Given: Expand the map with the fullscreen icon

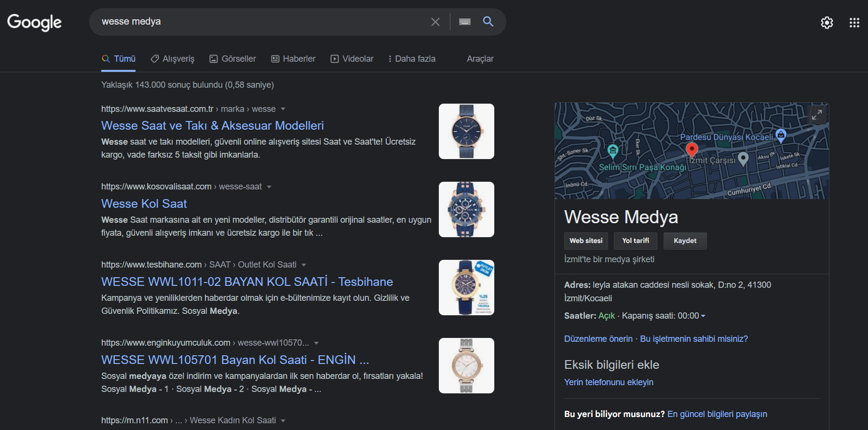Looking at the screenshot, I should pyautogui.click(x=817, y=115).
